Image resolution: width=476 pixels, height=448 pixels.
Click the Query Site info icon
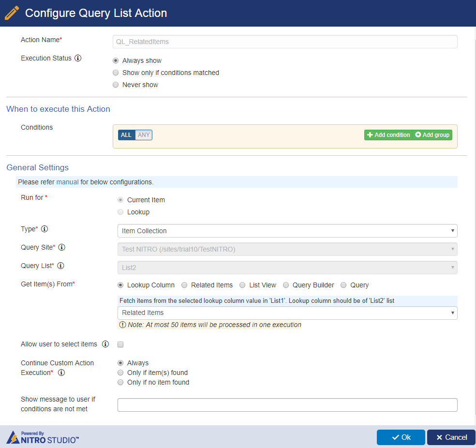tap(61, 247)
